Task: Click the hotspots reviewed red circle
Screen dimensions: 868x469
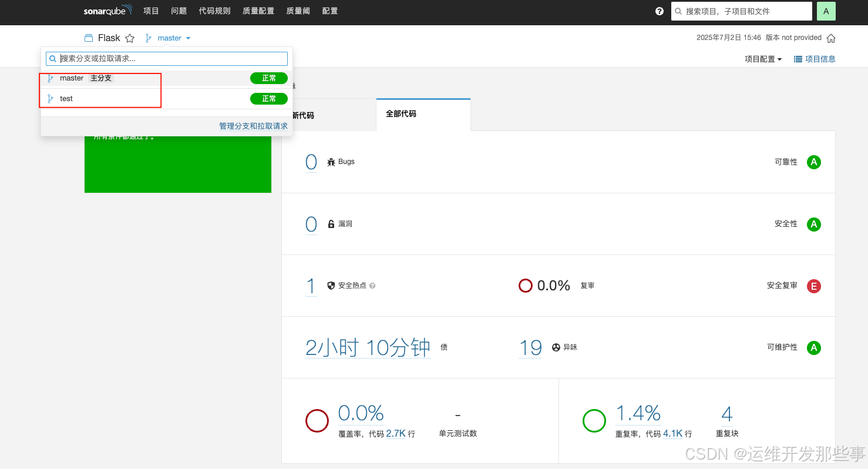Action: pyautogui.click(x=525, y=286)
